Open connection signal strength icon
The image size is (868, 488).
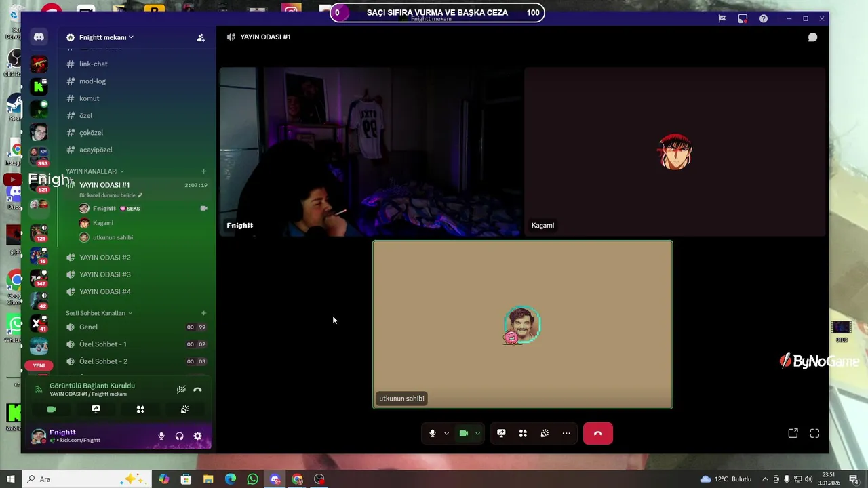39,390
